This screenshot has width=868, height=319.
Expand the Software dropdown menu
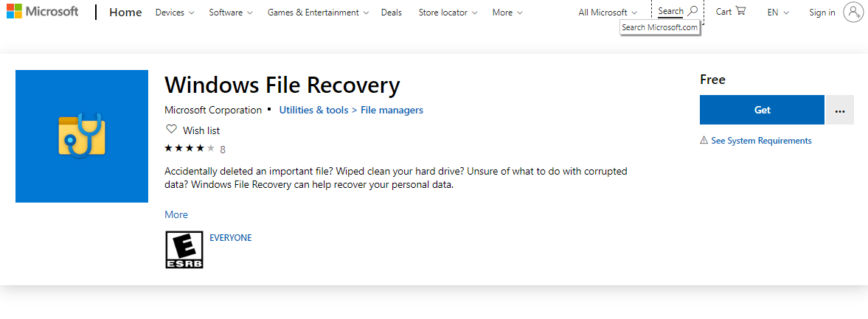(x=231, y=13)
